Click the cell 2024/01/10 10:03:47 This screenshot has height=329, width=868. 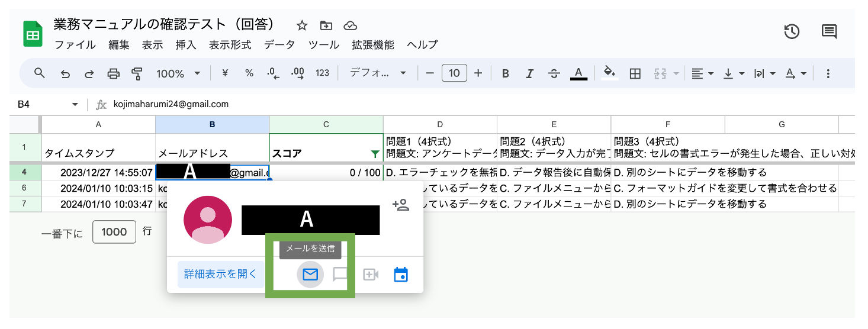tap(98, 204)
